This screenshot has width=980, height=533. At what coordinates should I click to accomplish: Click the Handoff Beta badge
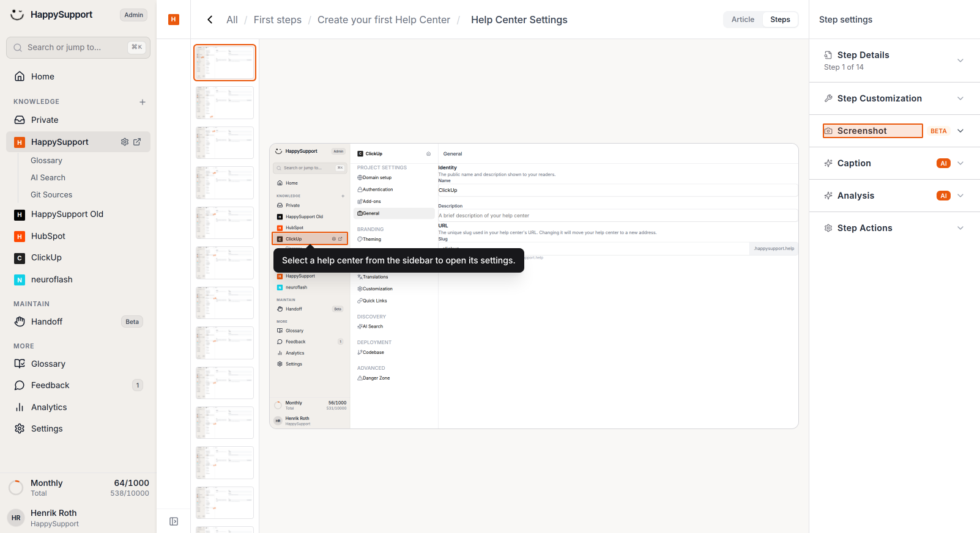click(132, 322)
